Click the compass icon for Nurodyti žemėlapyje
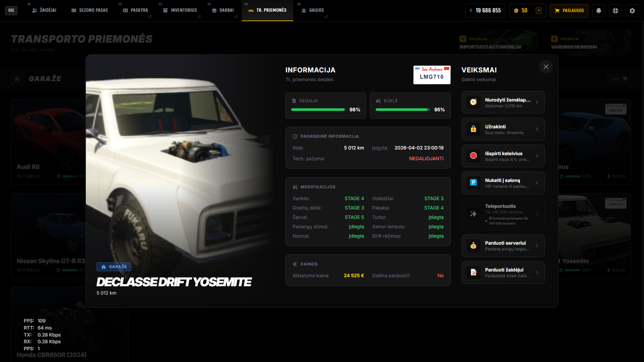 tap(473, 102)
